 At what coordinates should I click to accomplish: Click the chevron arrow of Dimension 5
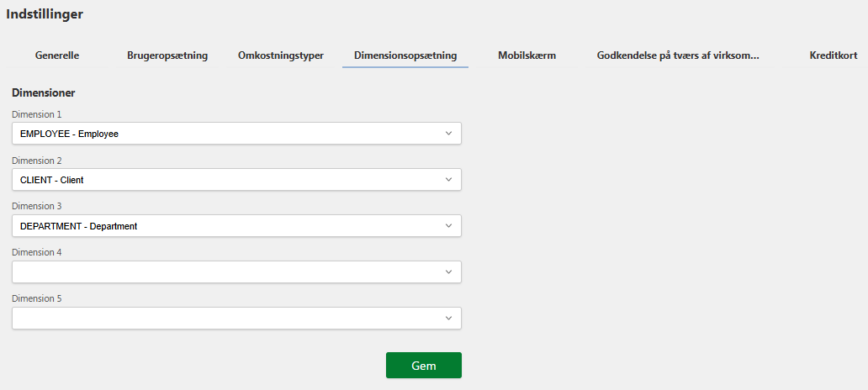(448, 318)
